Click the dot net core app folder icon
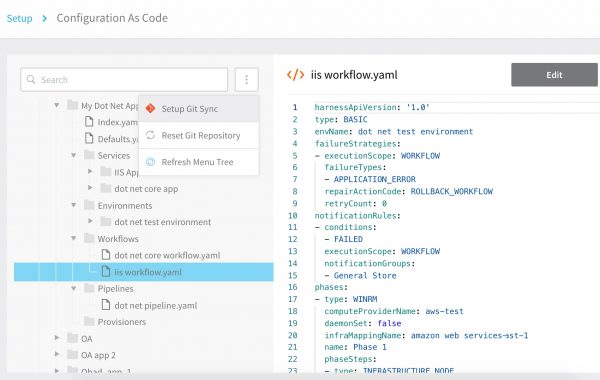Screen dimensions: 600x380 pos(106,188)
